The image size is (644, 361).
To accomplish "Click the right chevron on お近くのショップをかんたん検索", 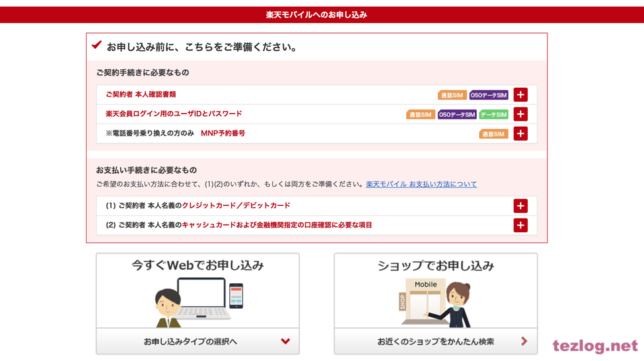I will point(524,341).
